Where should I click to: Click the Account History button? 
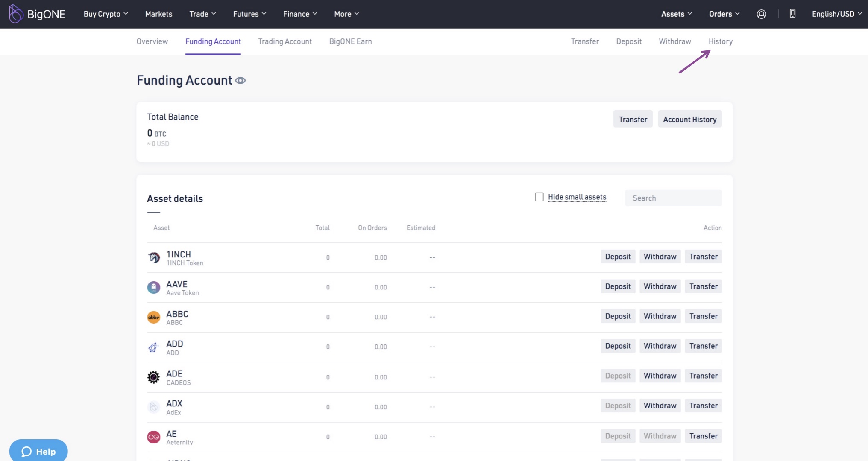[x=689, y=120]
